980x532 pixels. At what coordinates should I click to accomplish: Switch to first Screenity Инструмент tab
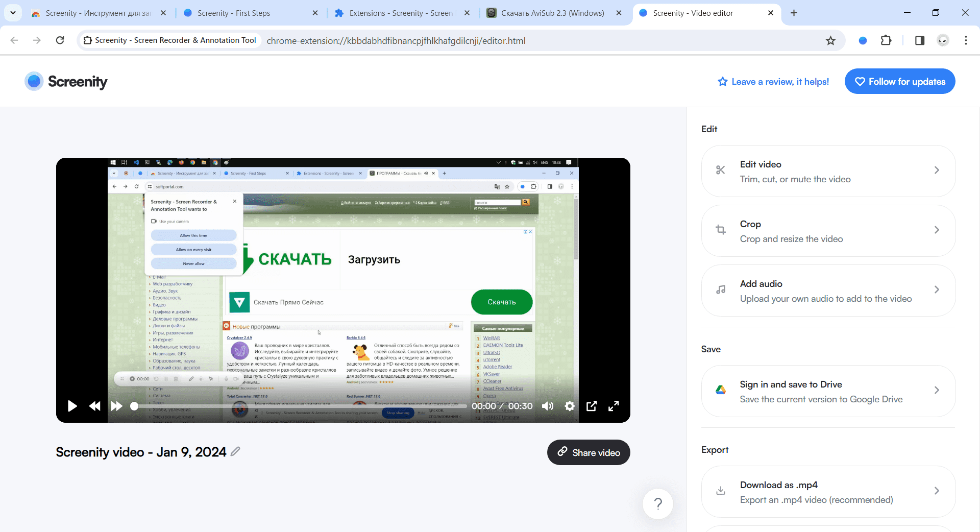[99, 13]
